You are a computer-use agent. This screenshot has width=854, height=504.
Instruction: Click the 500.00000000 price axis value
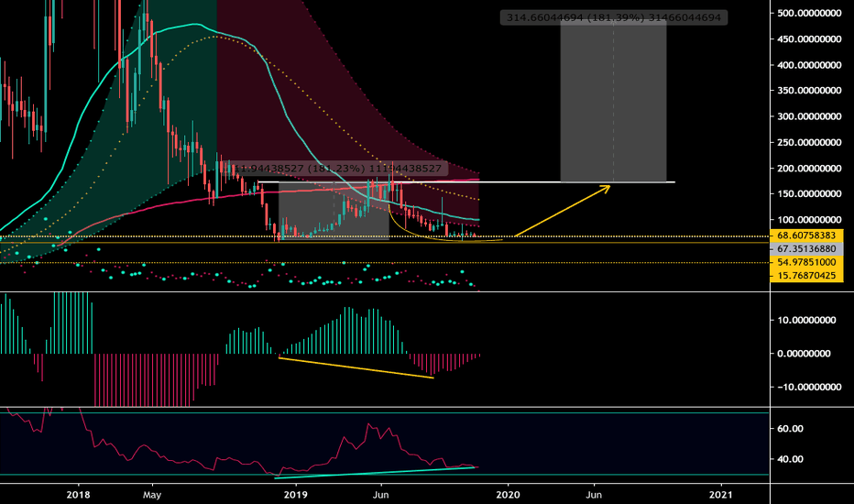click(x=809, y=13)
